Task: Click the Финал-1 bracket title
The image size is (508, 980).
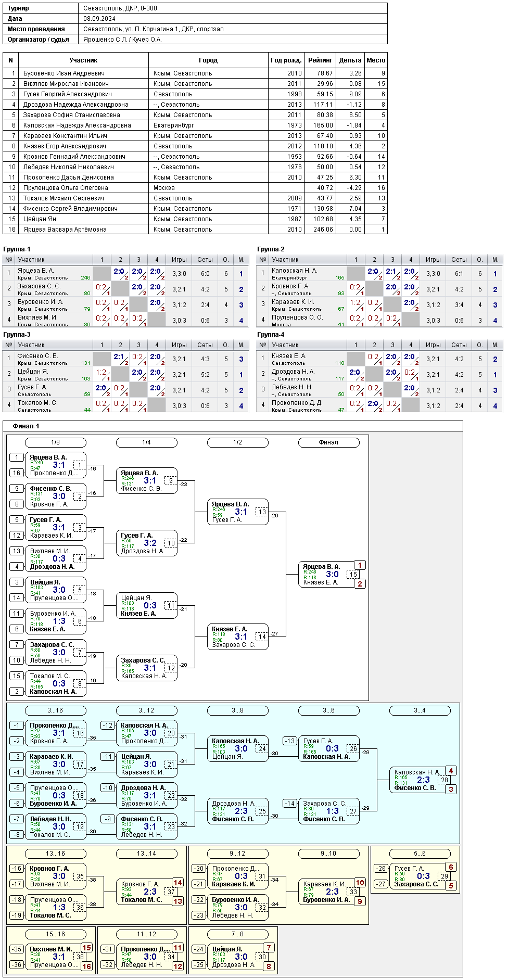Action: pos(26,426)
